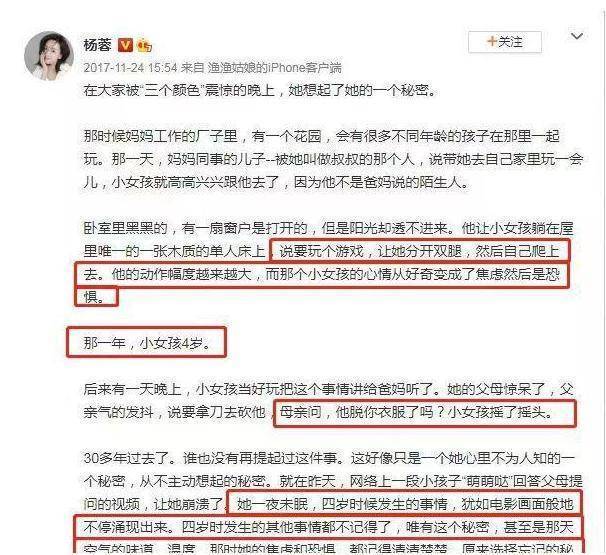Open the 杨蓉 profile avatar photo
The width and height of the screenshot is (606, 555).
tap(49, 56)
